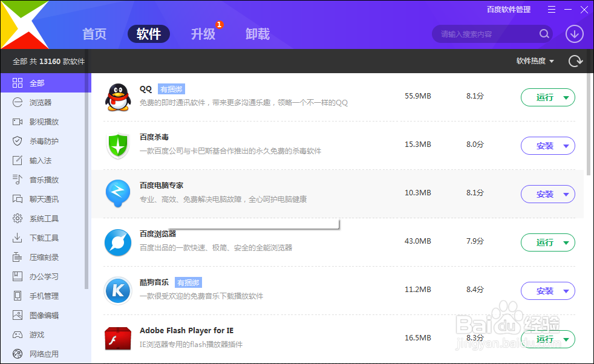Expand the 酷狗音乐 安装 dropdown arrow
The image size is (594, 364).
pyautogui.click(x=566, y=291)
